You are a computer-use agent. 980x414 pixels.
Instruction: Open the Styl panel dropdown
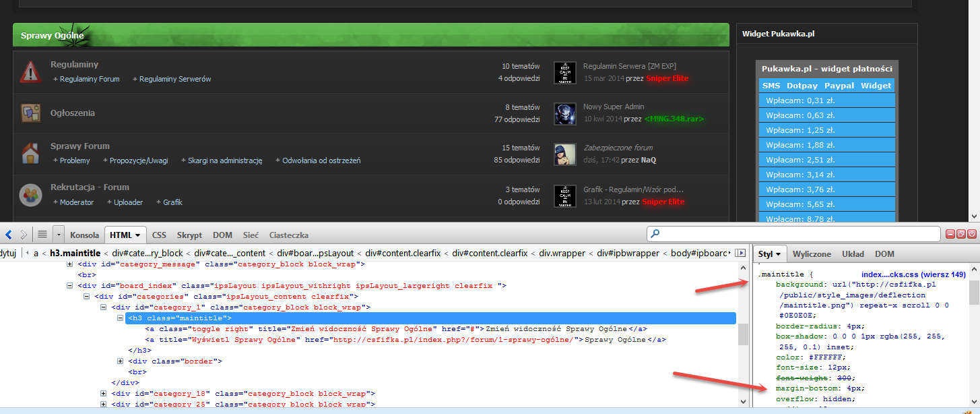(778, 254)
